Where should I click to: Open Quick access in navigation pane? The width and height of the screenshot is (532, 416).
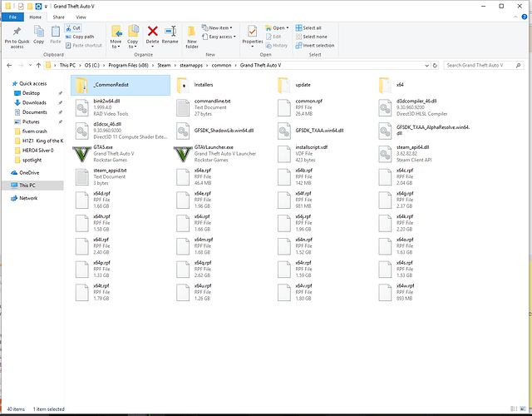pos(33,83)
